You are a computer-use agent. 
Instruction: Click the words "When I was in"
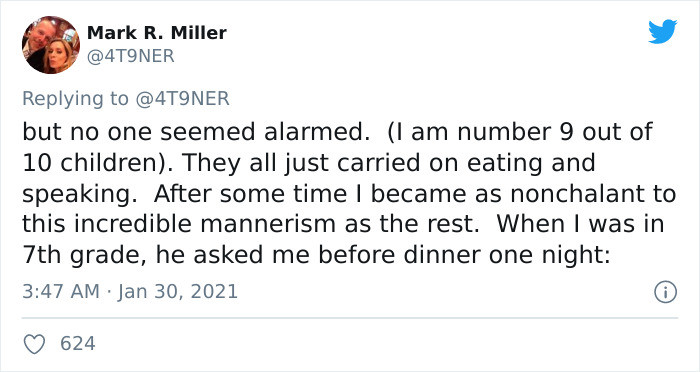click(x=579, y=224)
